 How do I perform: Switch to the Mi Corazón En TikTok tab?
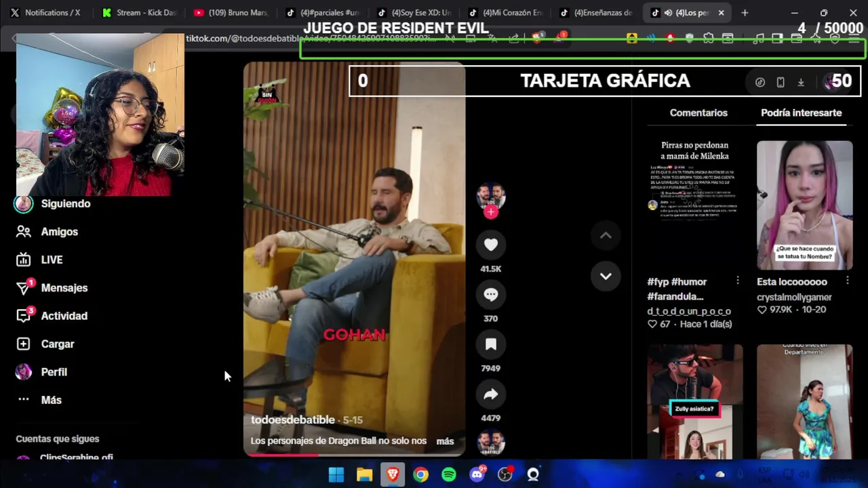pos(506,12)
